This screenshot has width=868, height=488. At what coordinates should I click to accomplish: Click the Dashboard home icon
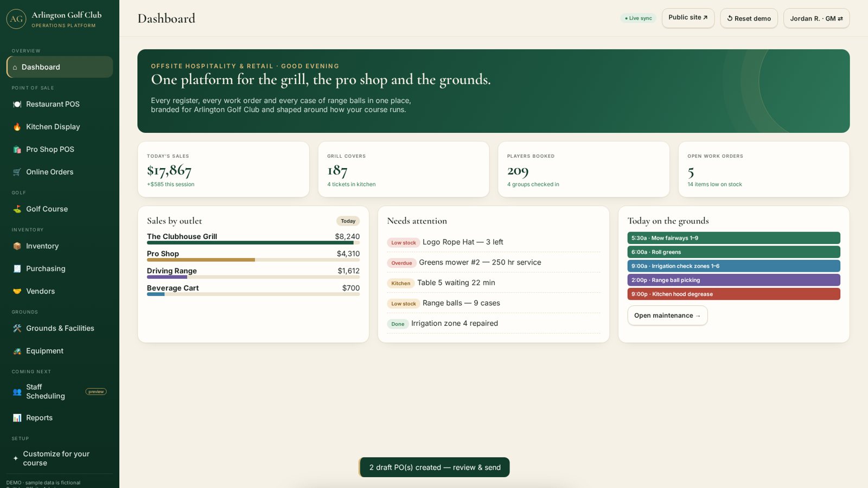[15, 67]
